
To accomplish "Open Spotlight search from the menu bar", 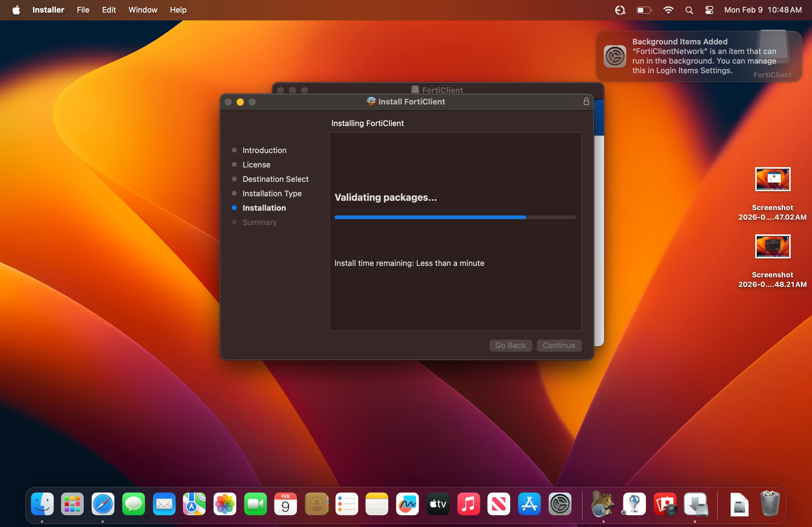I will (x=689, y=10).
